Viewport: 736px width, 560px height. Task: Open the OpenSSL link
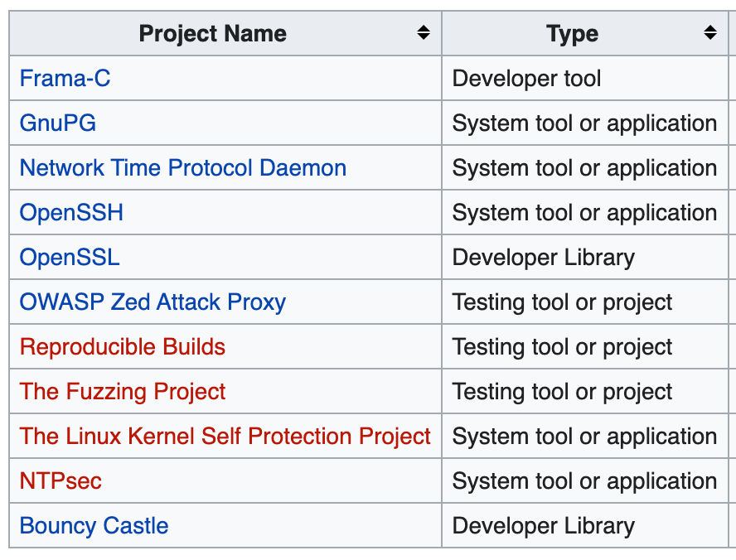pyautogui.click(x=70, y=257)
